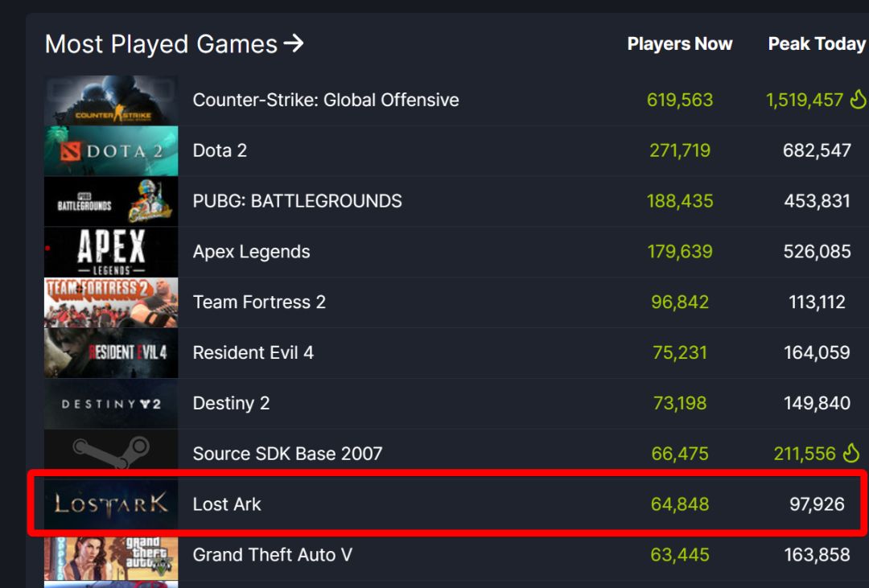Viewport: 869px width, 588px height.
Task: Click the flame icon beside Source SDK peak
Action: click(x=851, y=454)
